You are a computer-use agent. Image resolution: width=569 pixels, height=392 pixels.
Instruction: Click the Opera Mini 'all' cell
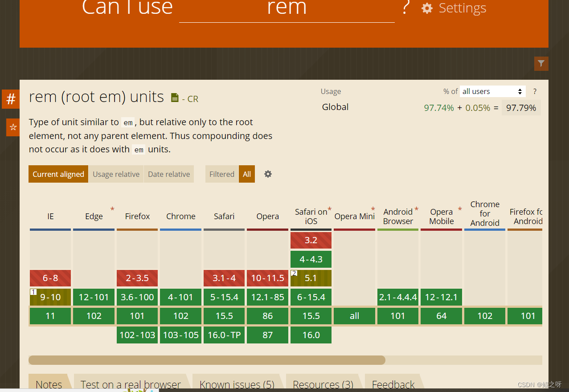[x=355, y=316]
